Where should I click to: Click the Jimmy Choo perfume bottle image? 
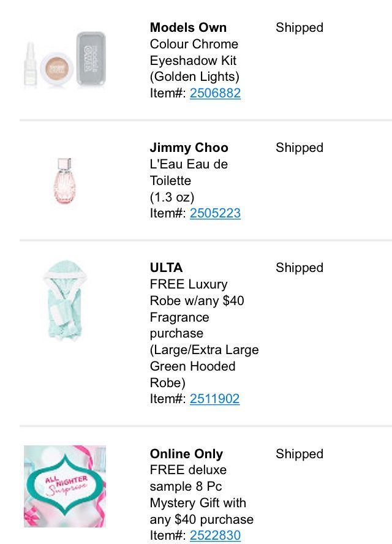click(x=64, y=181)
